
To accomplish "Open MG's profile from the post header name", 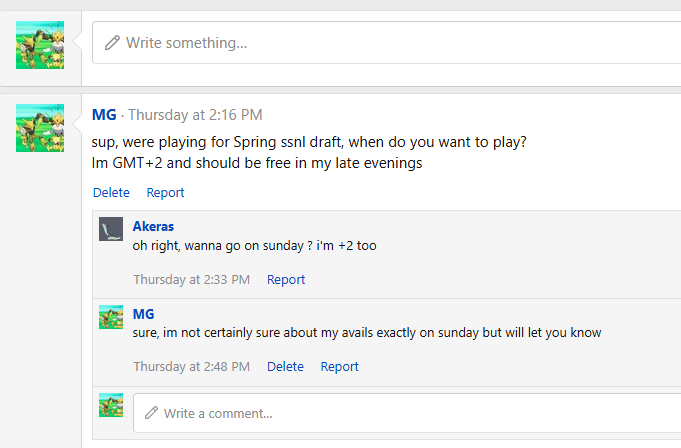I will (x=104, y=115).
